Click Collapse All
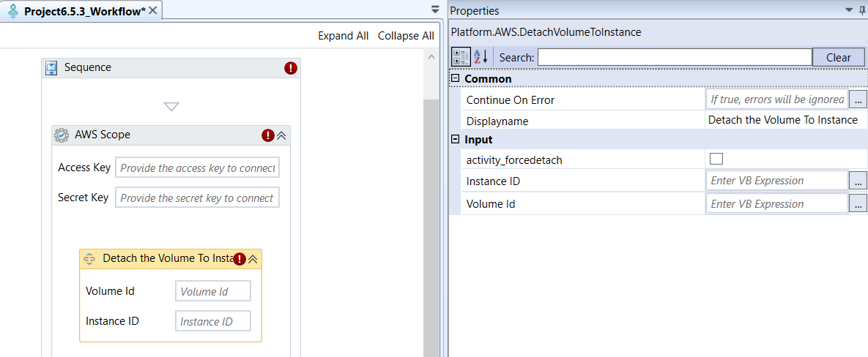 (406, 36)
